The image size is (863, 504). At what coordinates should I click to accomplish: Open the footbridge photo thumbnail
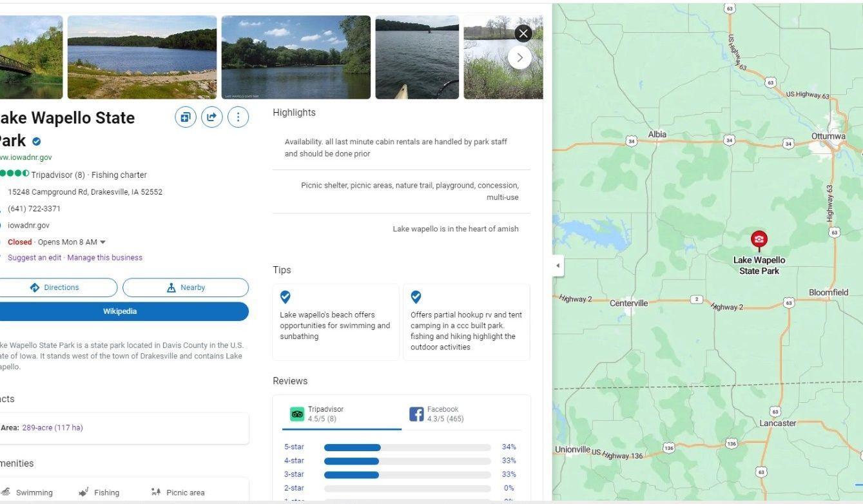32,57
